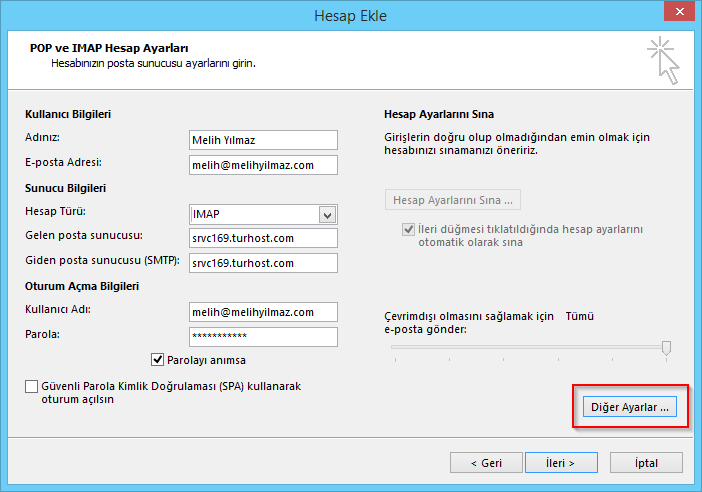Close the Hesap Ekle dialog window
Viewport: 702px width, 492px height.
click(x=677, y=15)
